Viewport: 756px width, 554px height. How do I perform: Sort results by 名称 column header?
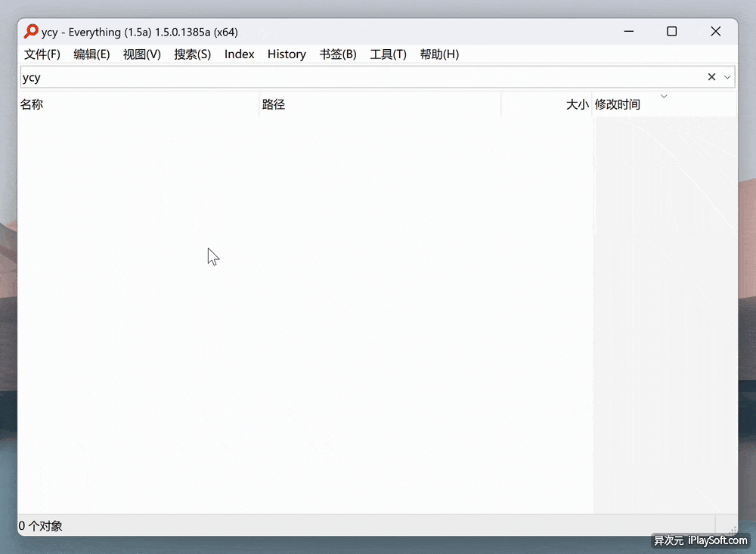pos(138,104)
